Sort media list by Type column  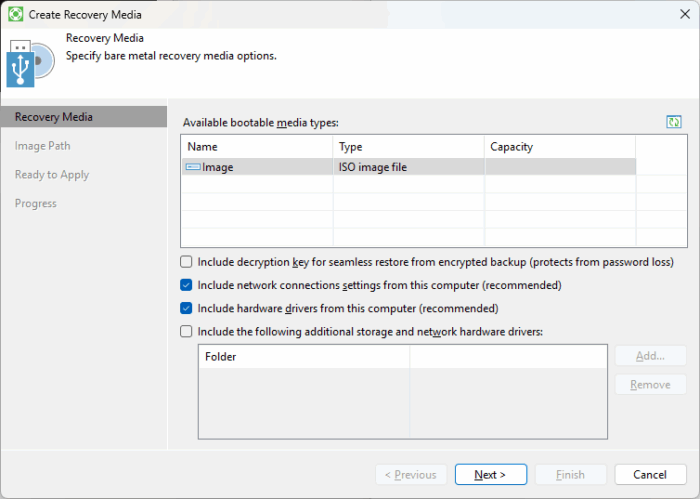click(408, 147)
